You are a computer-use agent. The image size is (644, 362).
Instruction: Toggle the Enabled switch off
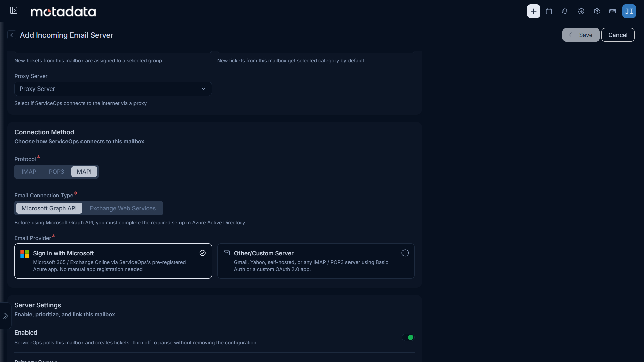pyautogui.click(x=408, y=337)
